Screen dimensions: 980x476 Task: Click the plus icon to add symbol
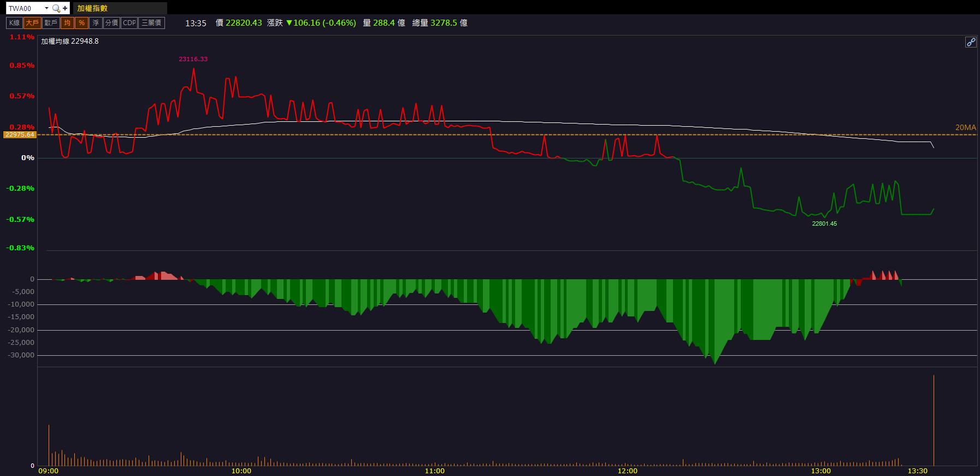(65, 8)
